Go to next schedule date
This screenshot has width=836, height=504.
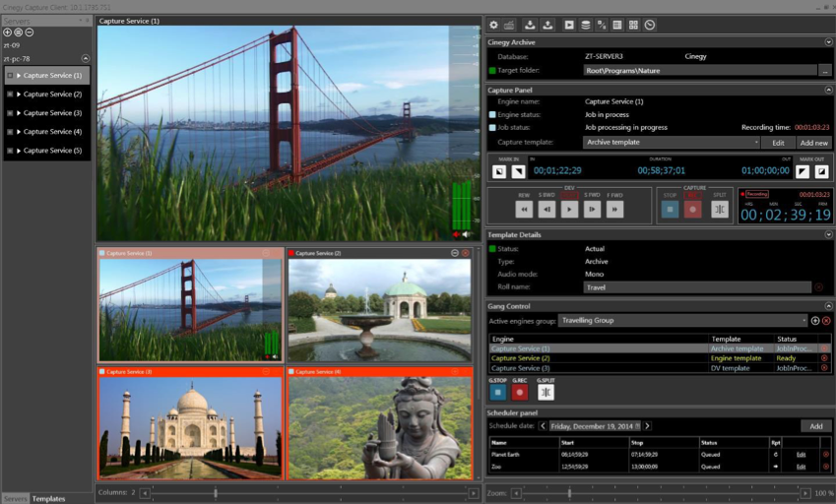pos(647,426)
